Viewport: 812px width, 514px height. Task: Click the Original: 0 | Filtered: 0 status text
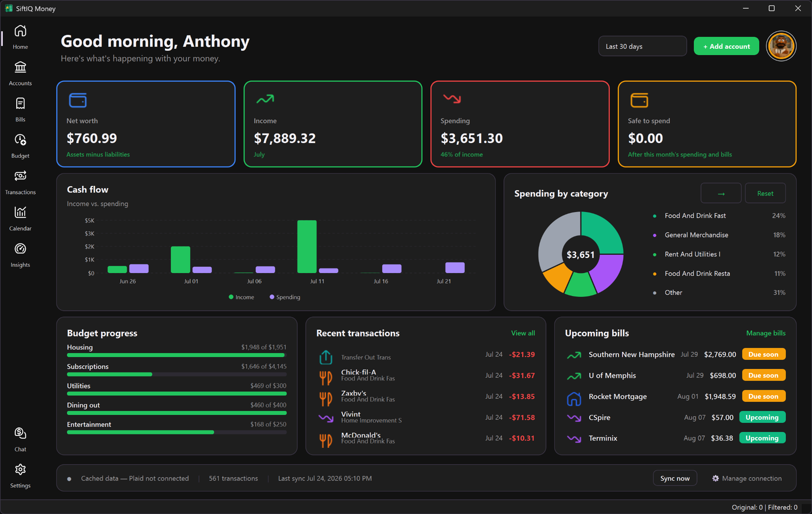[764, 507]
